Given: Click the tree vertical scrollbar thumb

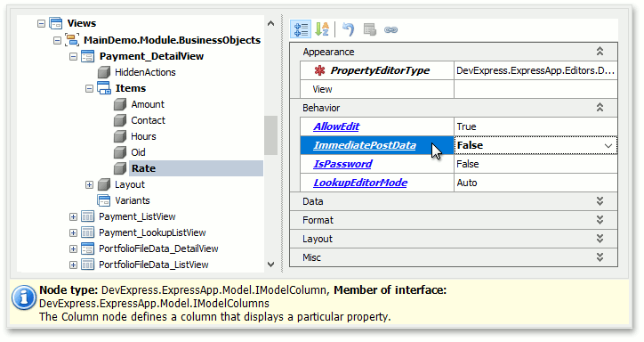Looking at the screenshot, I should pyautogui.click(x=270, y=135).
